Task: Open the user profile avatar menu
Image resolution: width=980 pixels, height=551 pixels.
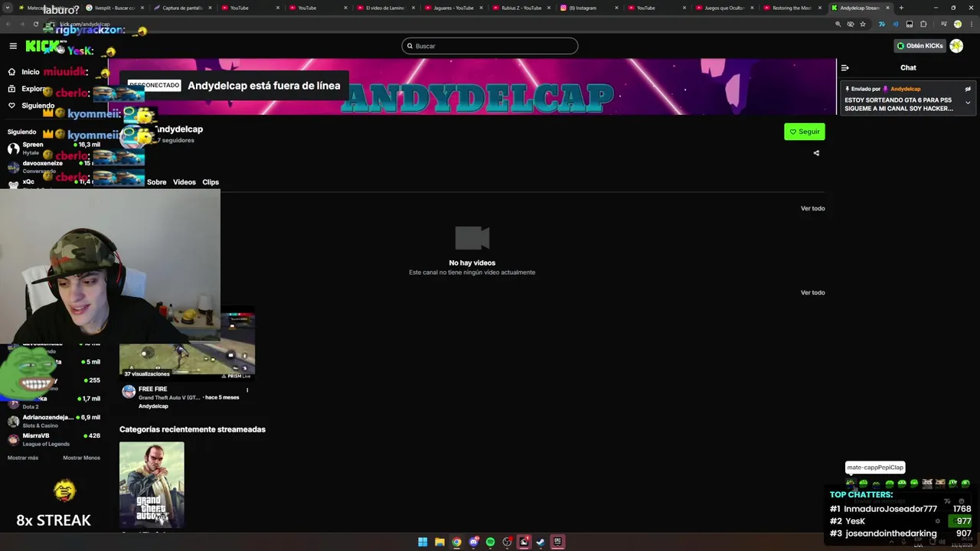Action: pos(956,46)
